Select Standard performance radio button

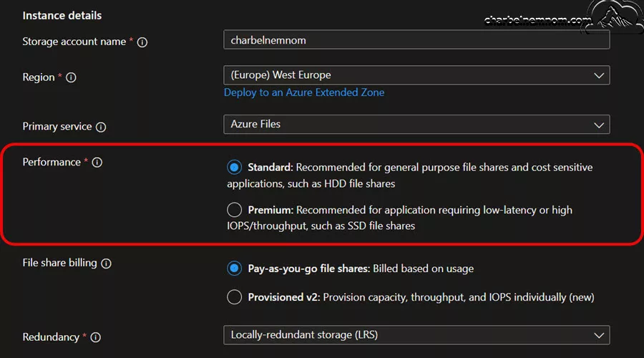pos(234,168)
